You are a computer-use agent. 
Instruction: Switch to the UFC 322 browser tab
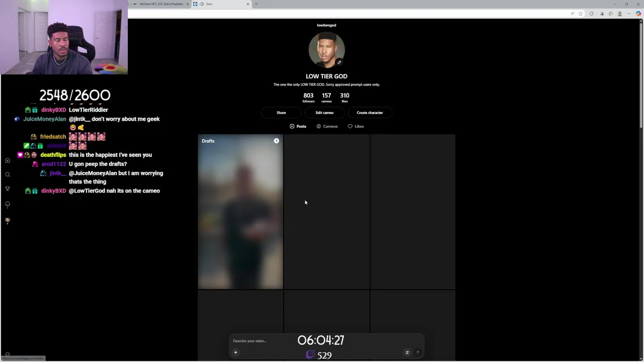pos(160,4)
